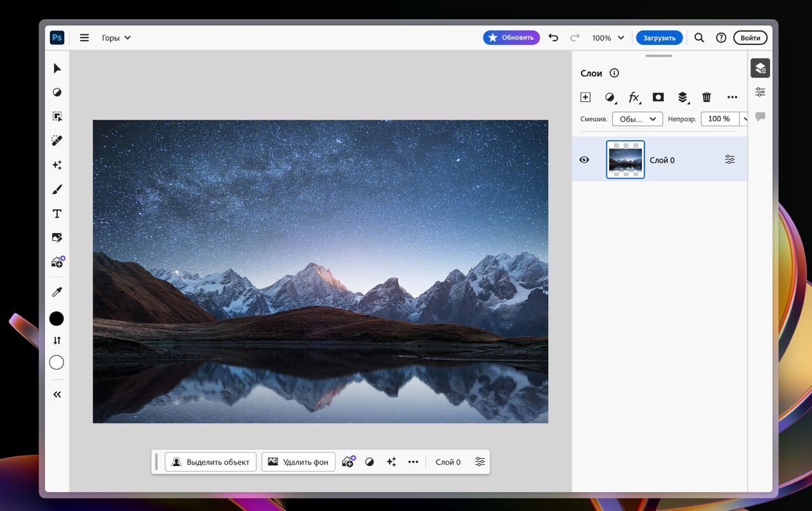Open layer properties in contextual bar
This screenshot has height=511, width=812.
click(x=480, y=462)
